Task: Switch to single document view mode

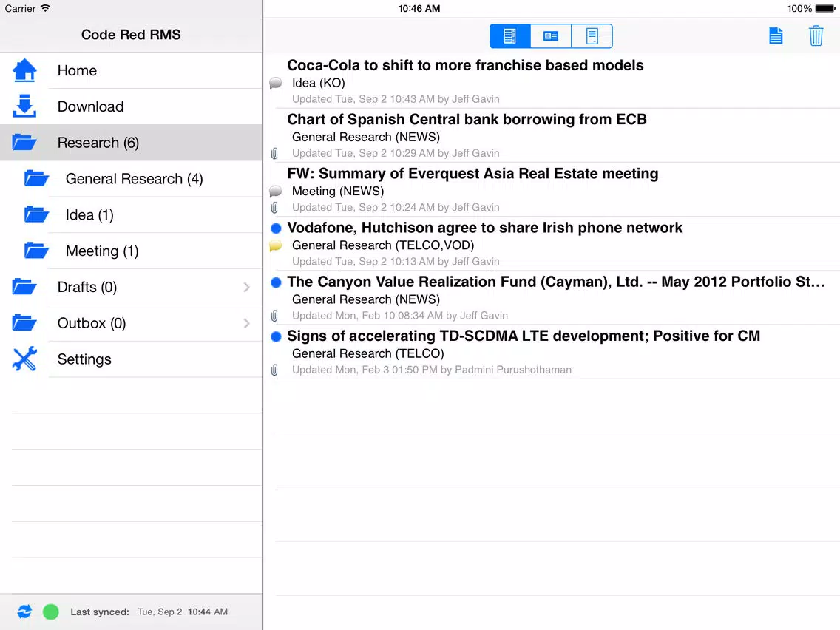Action: point(592,36)
